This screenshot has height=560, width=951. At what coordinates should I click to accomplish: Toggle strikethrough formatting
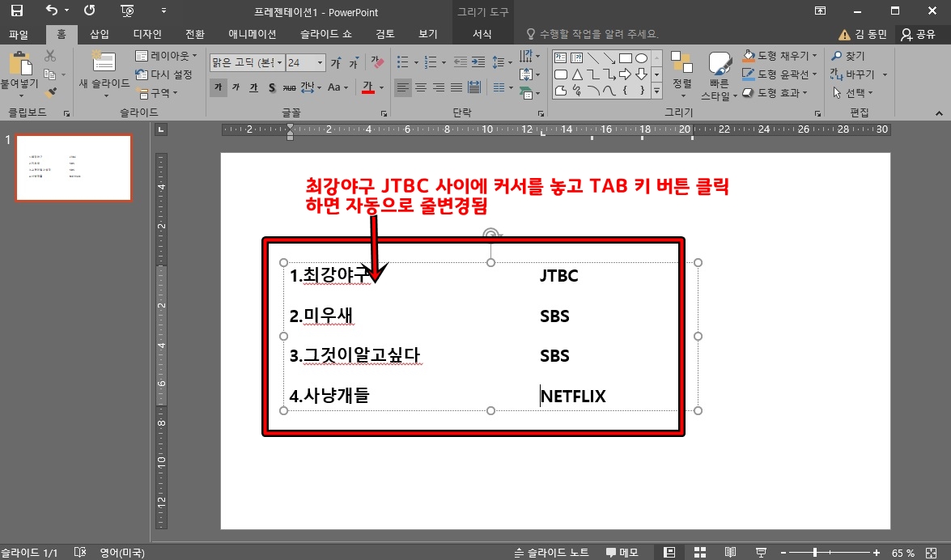[x=289, y=87]
